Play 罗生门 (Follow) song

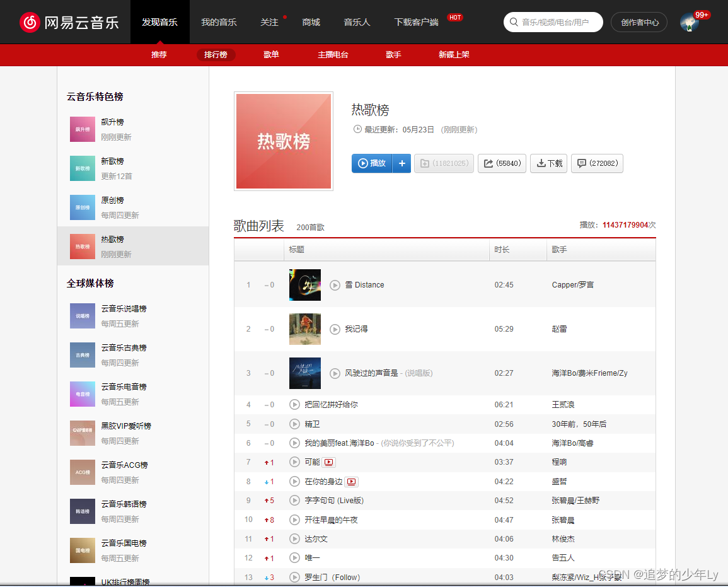tap(294, 578)
